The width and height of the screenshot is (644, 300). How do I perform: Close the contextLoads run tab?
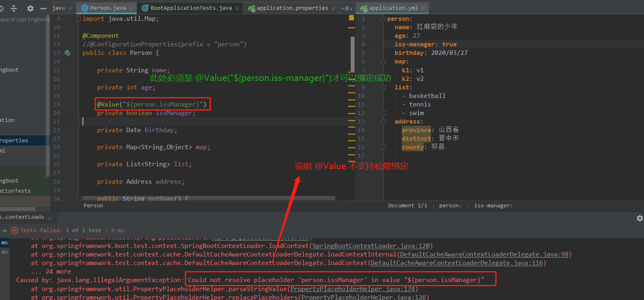pos(50,218)
